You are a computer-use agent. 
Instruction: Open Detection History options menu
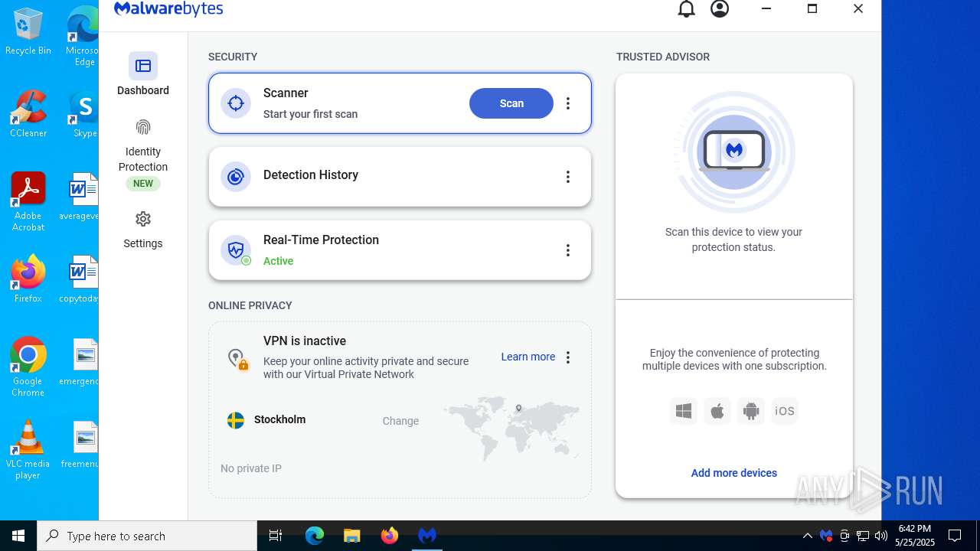pos(568,177)
